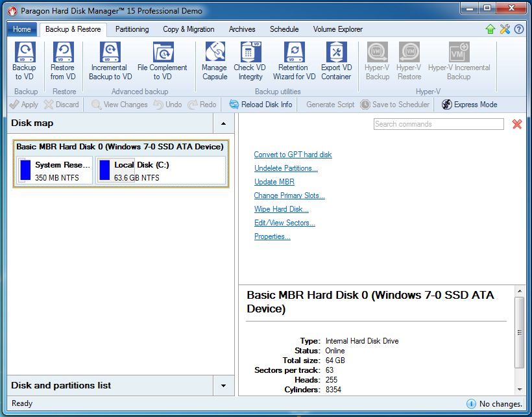Image resolution: width=532 pixels, height=417 pixels.
Task: Expand the Disk and partitions list
Action: [224, 386]
